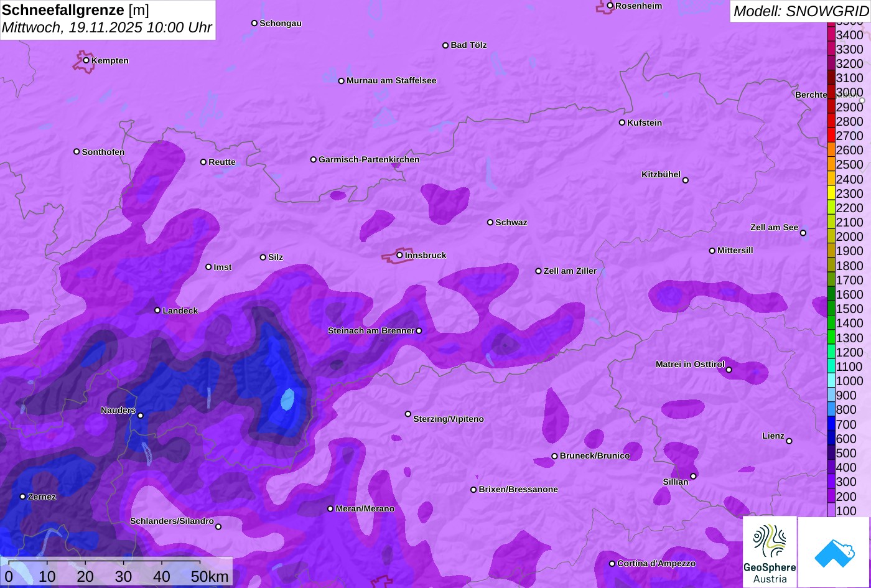Select the Schwaz location marker
Image resolution: width=871 pixels, height=588 pixels.
tap(490, 222)
